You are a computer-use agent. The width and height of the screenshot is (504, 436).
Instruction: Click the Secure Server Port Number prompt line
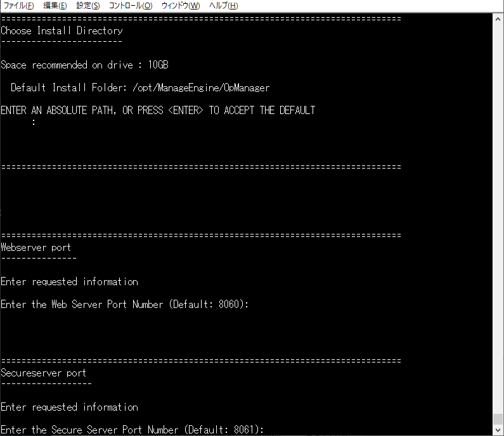132,430
